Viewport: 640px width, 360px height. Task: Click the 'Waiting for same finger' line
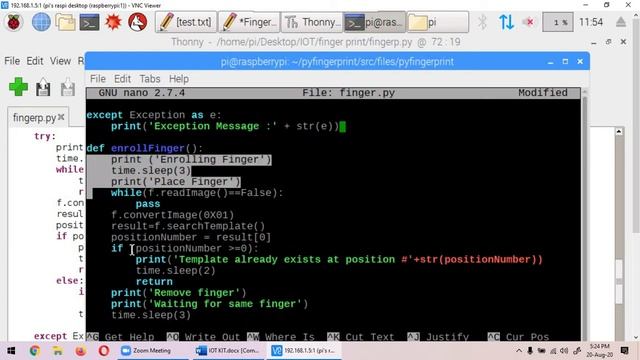click(x=209, y=304)
